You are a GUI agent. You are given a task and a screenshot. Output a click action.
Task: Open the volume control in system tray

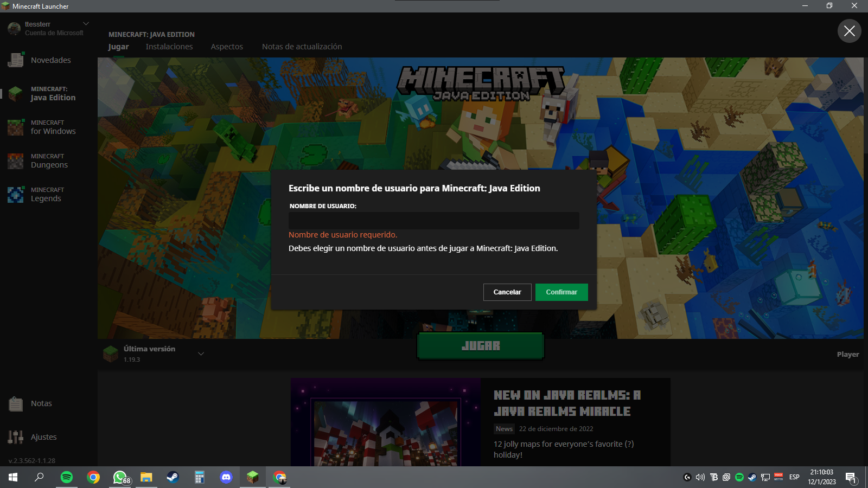[x=700, y=477]
